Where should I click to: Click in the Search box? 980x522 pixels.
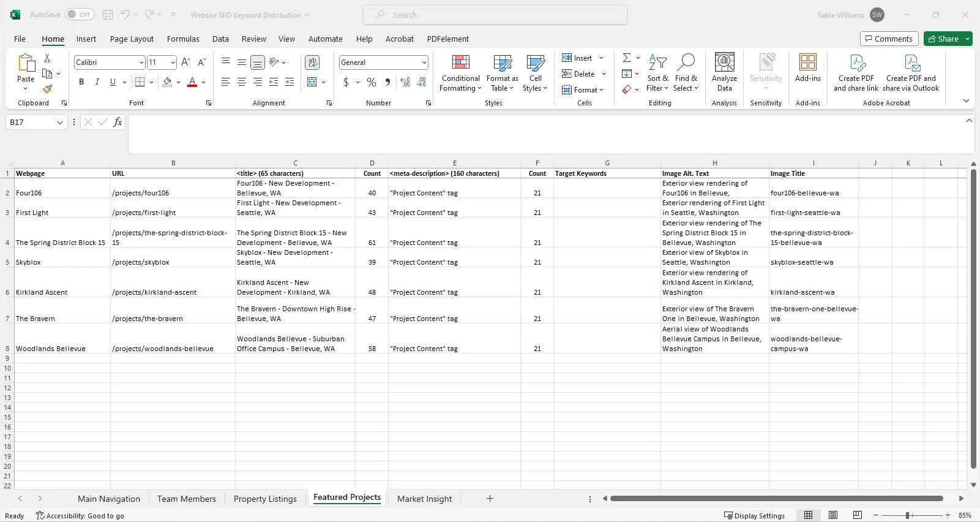tap(495, 15)
